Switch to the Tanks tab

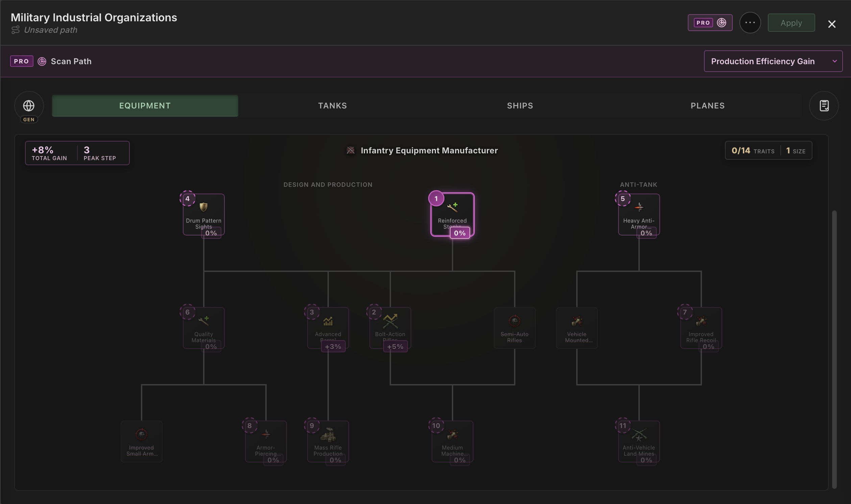click(x=332, y=106)
